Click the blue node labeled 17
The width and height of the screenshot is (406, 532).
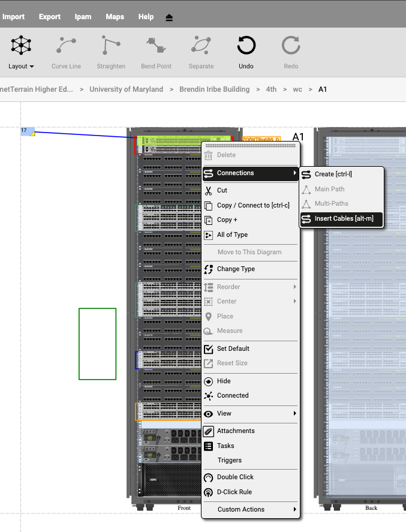(28, 131)
